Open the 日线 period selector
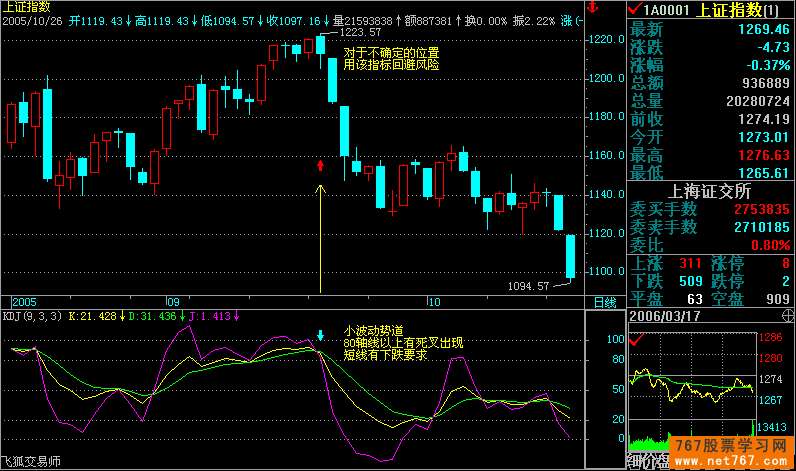Viewport: 796px width, 471px height. [x=605, y=301]
